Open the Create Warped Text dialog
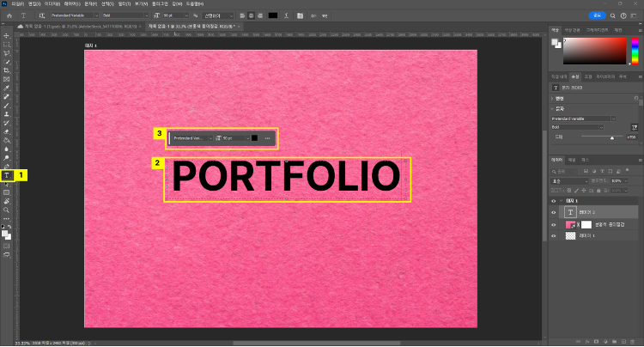The image size is (644, 347). [286, 15]
